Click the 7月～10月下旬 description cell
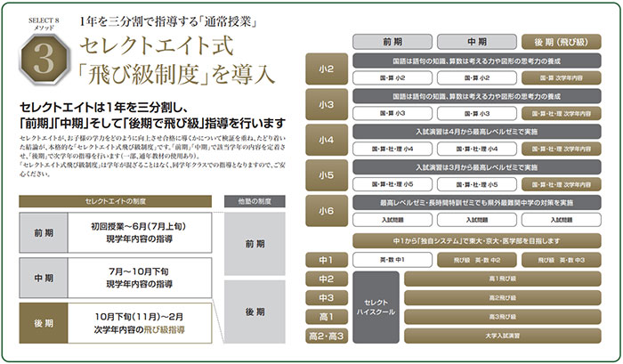 (140, 278)
